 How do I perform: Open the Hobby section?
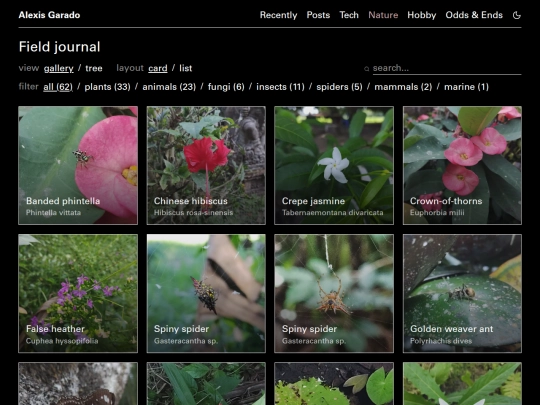(x=422, y=15)
